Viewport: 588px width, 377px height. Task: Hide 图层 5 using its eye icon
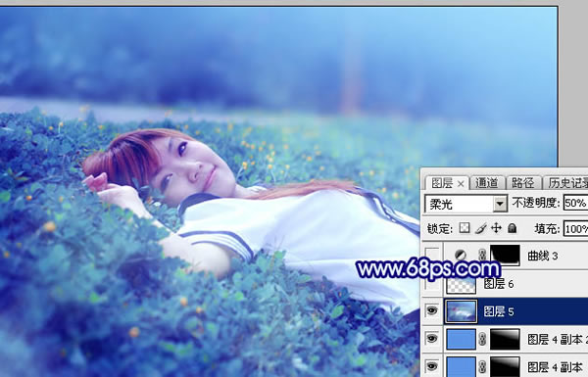pyautogui.click(x=432, y=311)
